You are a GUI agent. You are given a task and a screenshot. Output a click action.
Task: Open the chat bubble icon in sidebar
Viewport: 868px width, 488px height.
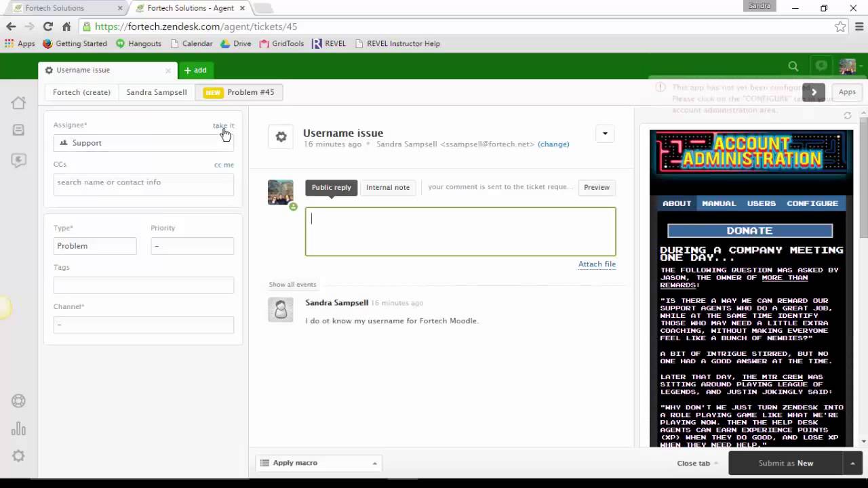coord(18,160)
